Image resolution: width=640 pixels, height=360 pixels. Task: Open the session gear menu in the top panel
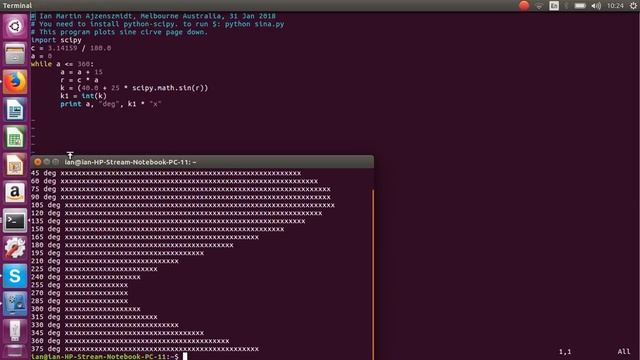pos(633,5)
